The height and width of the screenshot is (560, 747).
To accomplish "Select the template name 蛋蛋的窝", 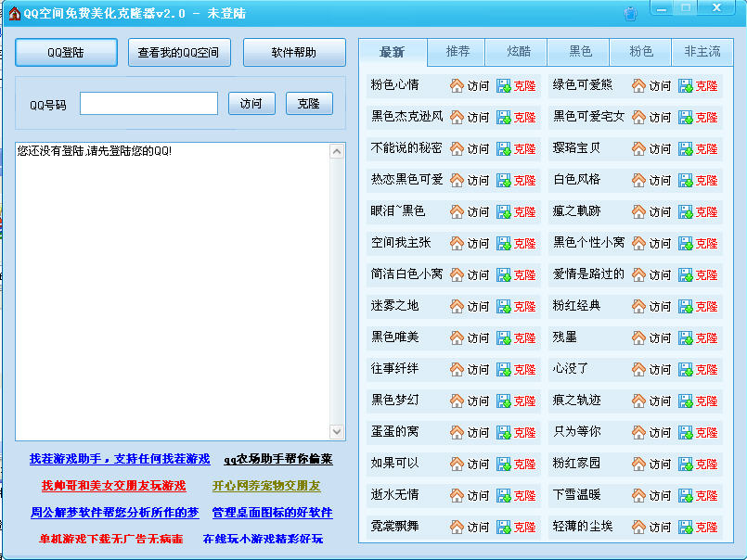I will click(x=395, y=431).
